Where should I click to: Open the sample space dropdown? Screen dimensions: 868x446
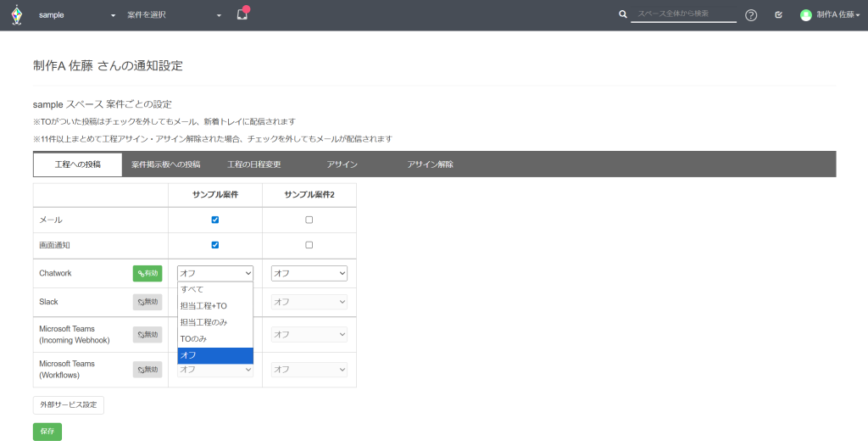tap(76, 15)
